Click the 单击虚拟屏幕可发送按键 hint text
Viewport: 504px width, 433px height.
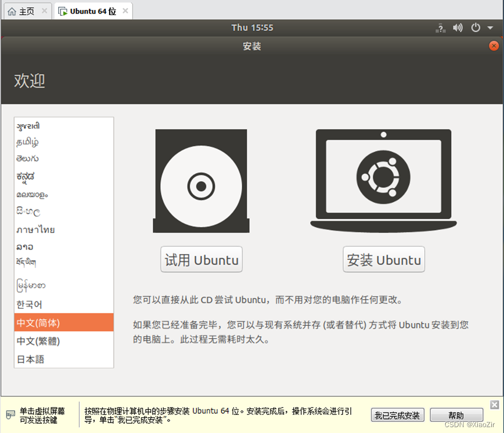tap(42, 415)
